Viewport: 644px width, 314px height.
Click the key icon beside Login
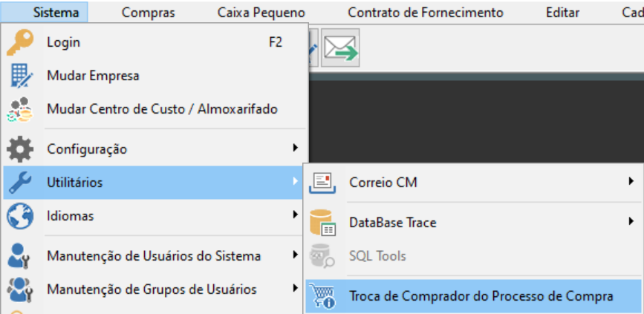tap(20, 42)
